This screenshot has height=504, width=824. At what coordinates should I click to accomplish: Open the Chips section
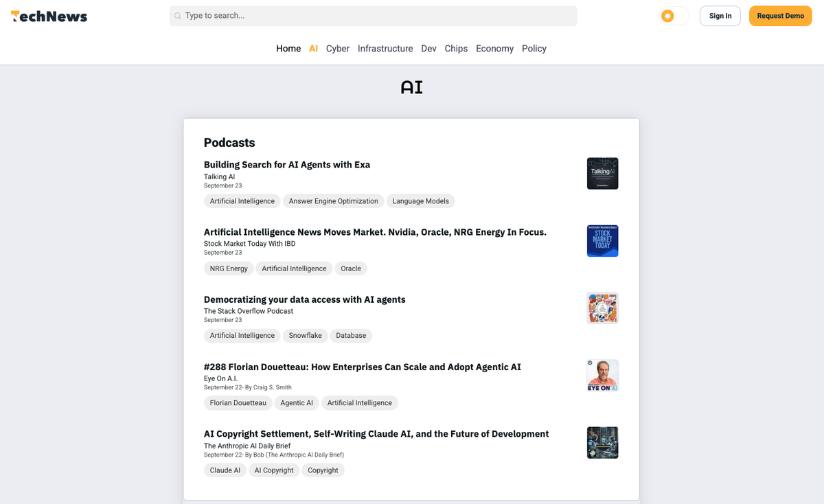click(x=456, y=48)
